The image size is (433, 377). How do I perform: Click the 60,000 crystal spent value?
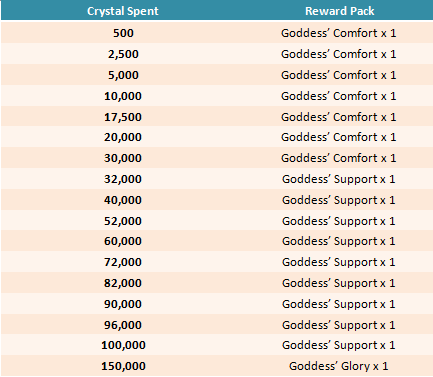[123, 241]
